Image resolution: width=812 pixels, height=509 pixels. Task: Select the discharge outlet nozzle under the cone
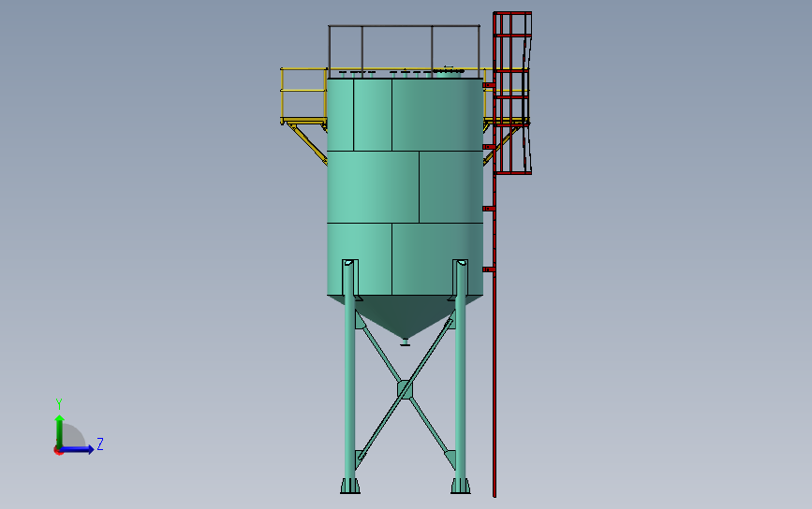(x=405, y=342)
